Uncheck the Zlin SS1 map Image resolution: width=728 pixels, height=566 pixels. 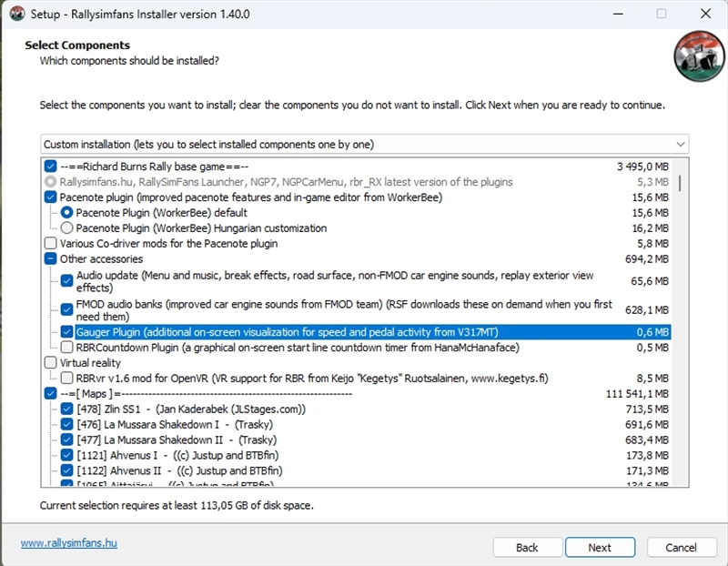[x=66, y=409]
